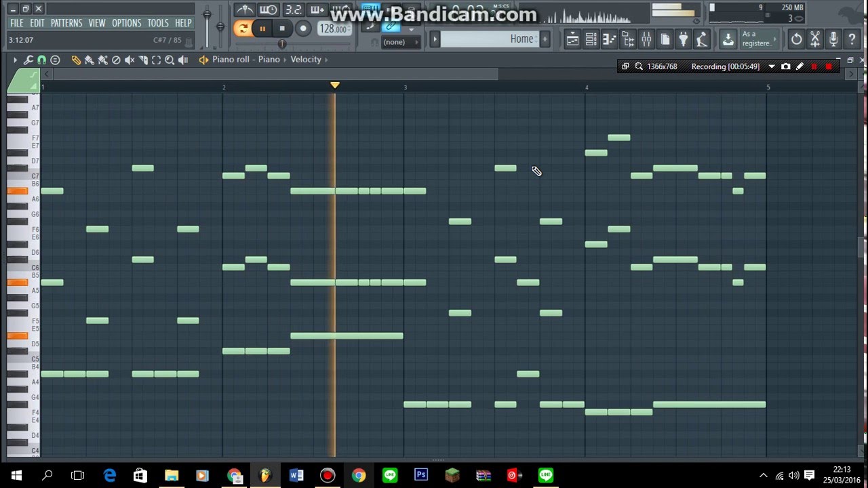The width and height of the screenshot is (868, 488).
Task: Pause playback with the pause button
Action: [x=262, y=28]
